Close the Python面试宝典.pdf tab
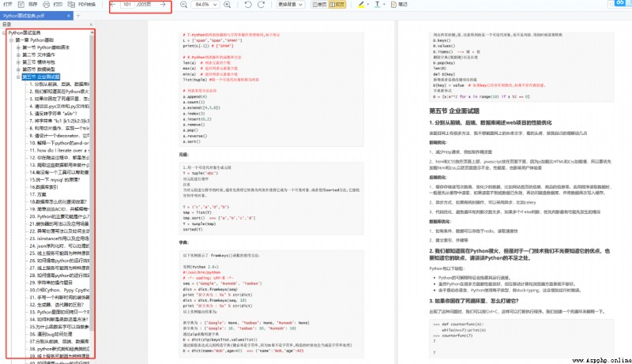 tap(69, 16)
